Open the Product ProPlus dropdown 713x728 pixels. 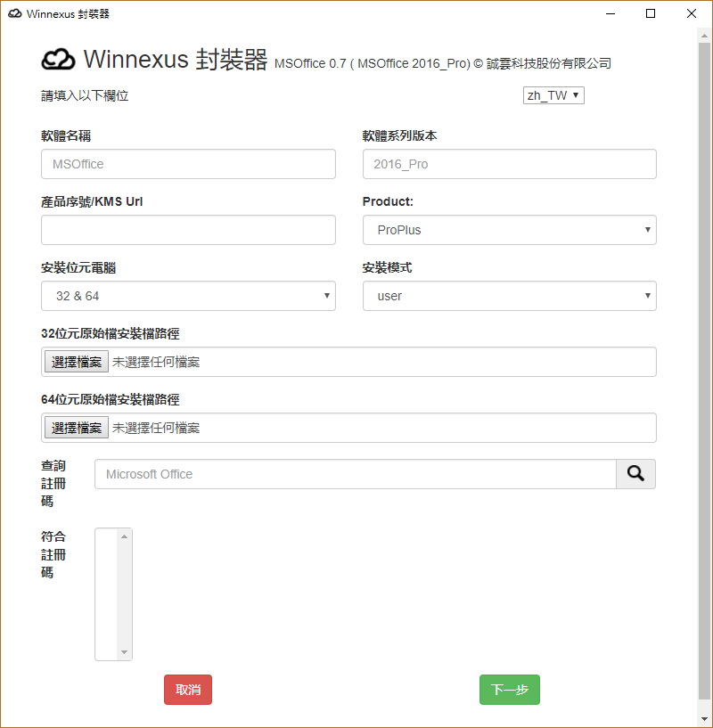(510, 230)
